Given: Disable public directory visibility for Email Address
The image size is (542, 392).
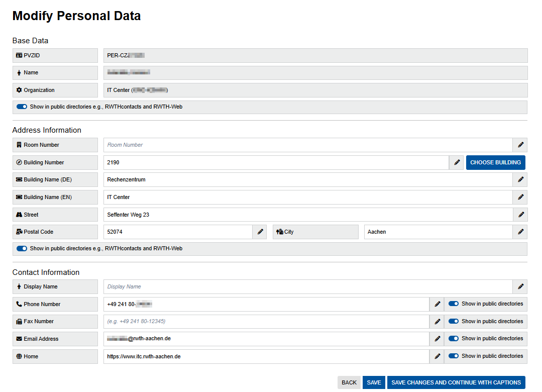Looking at the screenshot, I should point(454,338).
